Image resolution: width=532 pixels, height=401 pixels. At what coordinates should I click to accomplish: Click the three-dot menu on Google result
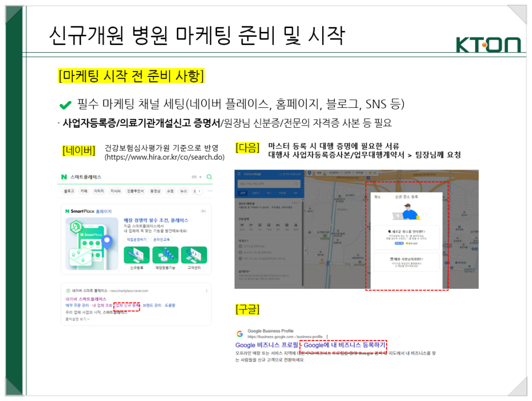click(x=327, y=336)
